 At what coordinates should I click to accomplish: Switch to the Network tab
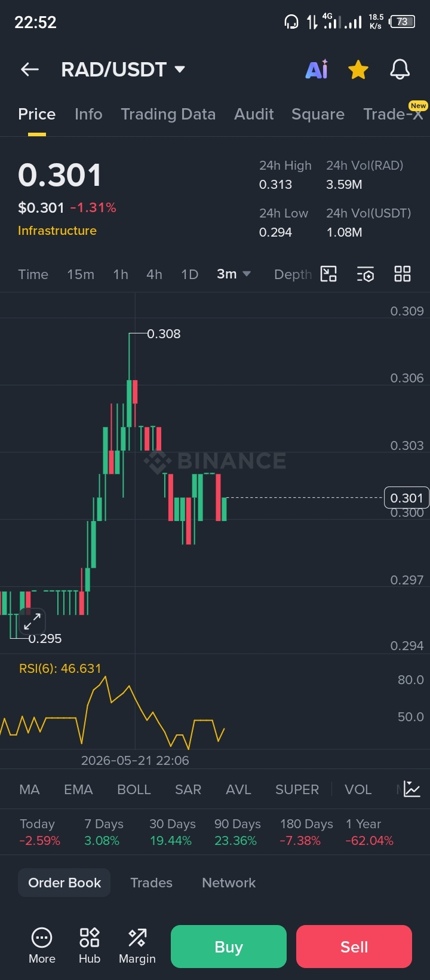click(x=229, y=883)
